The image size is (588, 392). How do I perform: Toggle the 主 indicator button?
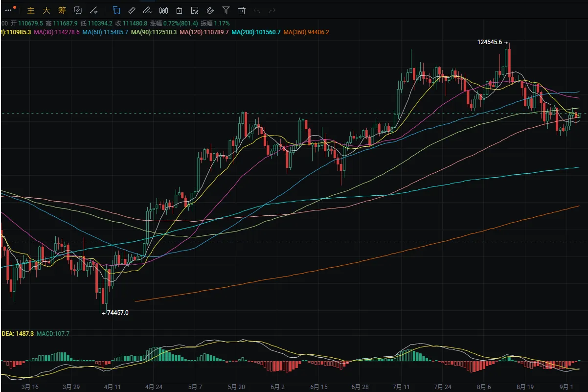pyautogui.click(x=31, y=10)
